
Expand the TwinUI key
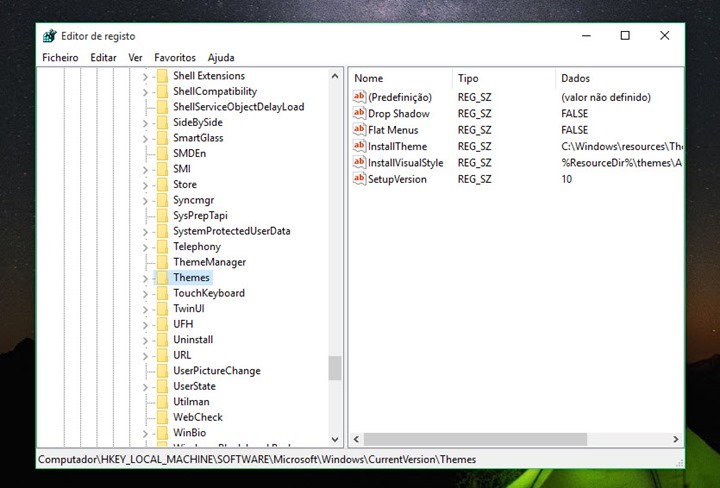click(145, 309)
